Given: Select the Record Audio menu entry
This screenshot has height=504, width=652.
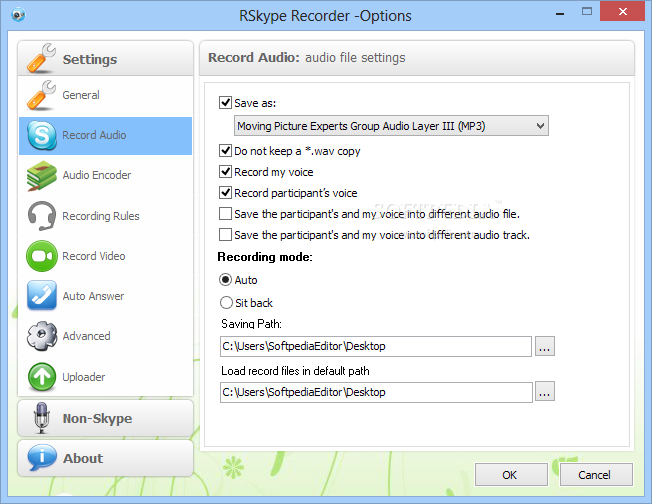Looking at the screenshot, I should coord(105,136).
